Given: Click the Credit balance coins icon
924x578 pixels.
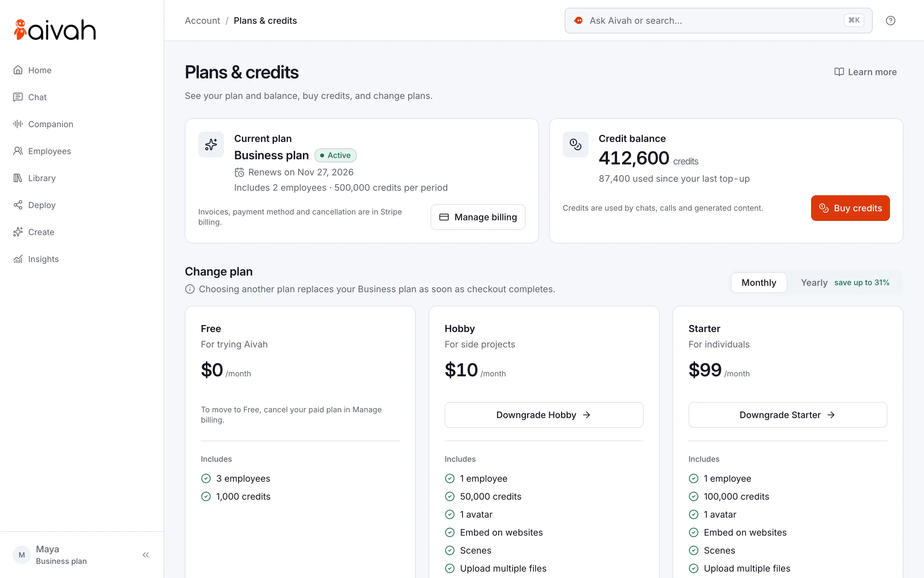Looking at the screenshot, I should coord(575,144).
